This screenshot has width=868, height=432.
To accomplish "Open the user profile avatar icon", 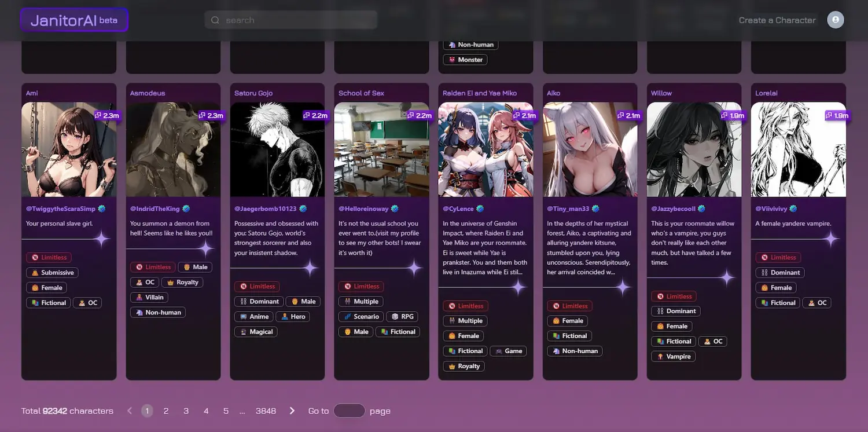I will pyautogui.click(x=835, y=20).
